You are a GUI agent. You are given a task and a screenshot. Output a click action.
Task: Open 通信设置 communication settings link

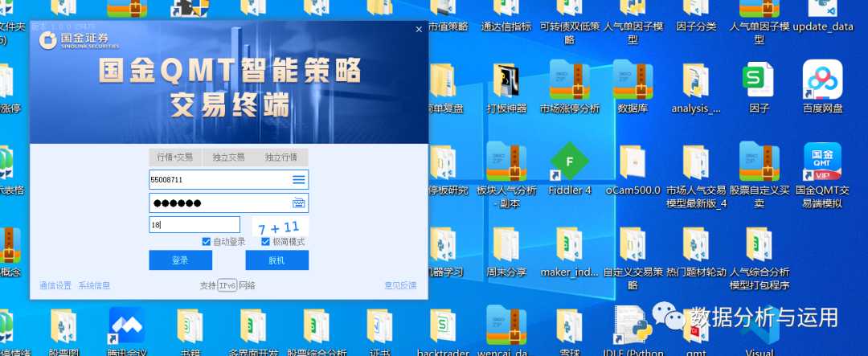pos(55,286)
